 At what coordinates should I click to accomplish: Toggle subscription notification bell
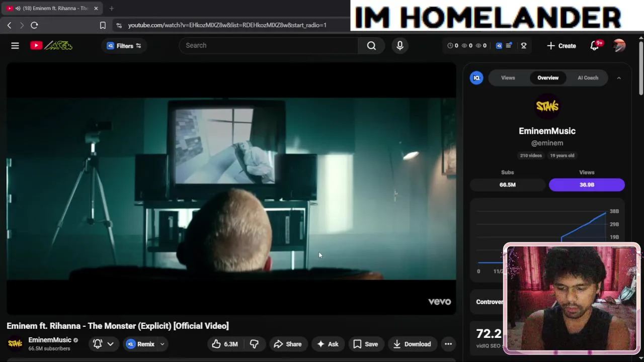[98, 344]
